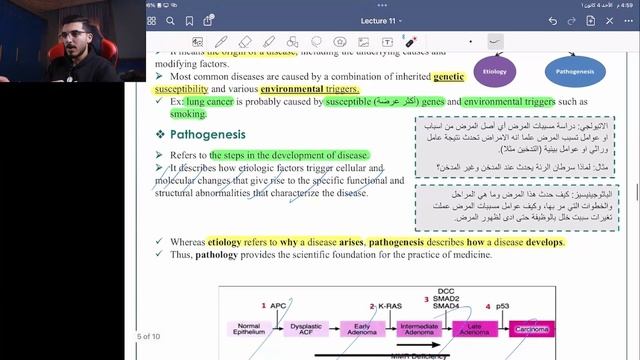
Task: Click the 'p53' gene label
Action: tap(502, 306)
